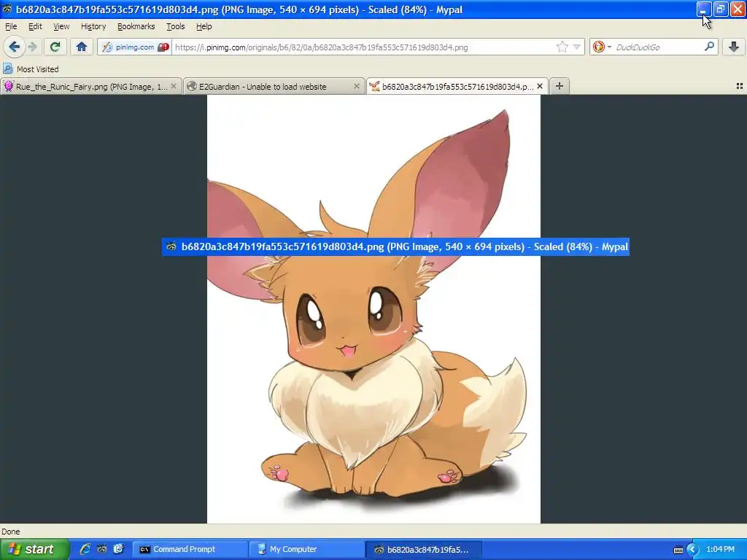Switch to Rue_the_Runic_Fairy.png tab

pos(90,86)
